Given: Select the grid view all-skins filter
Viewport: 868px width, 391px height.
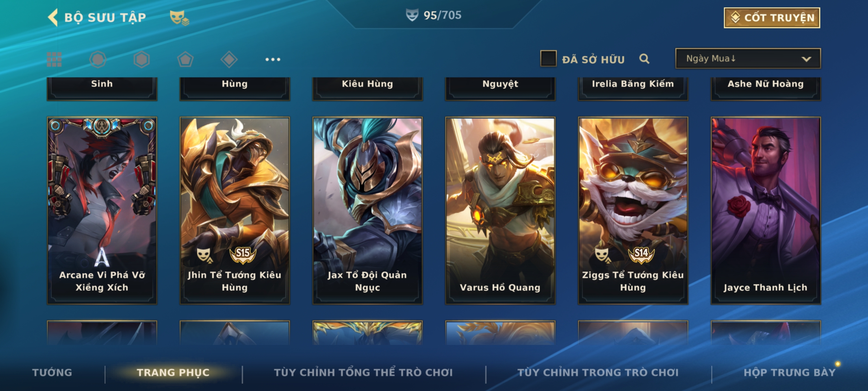Looking at the screenshot, I should [x=54, y=59].
